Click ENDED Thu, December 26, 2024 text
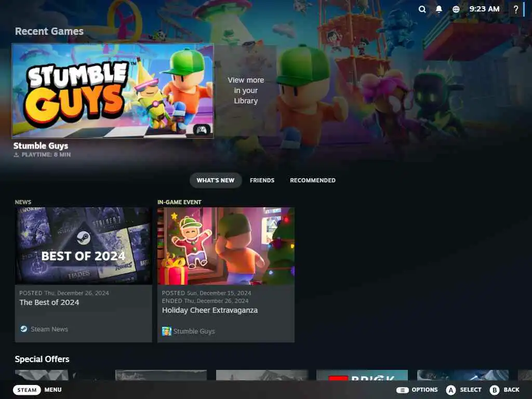Image resolution: width=532 pixels, height=399 pixels. 205,301
